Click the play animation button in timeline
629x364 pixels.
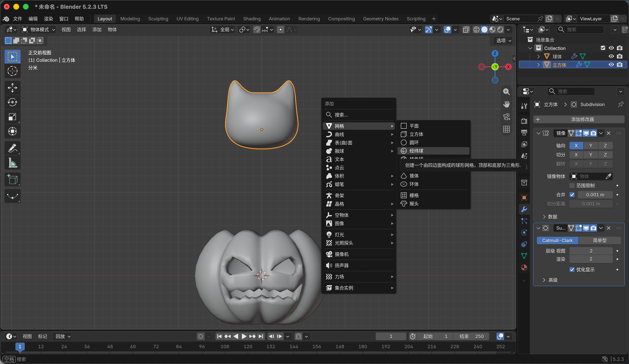click(244, 336)
